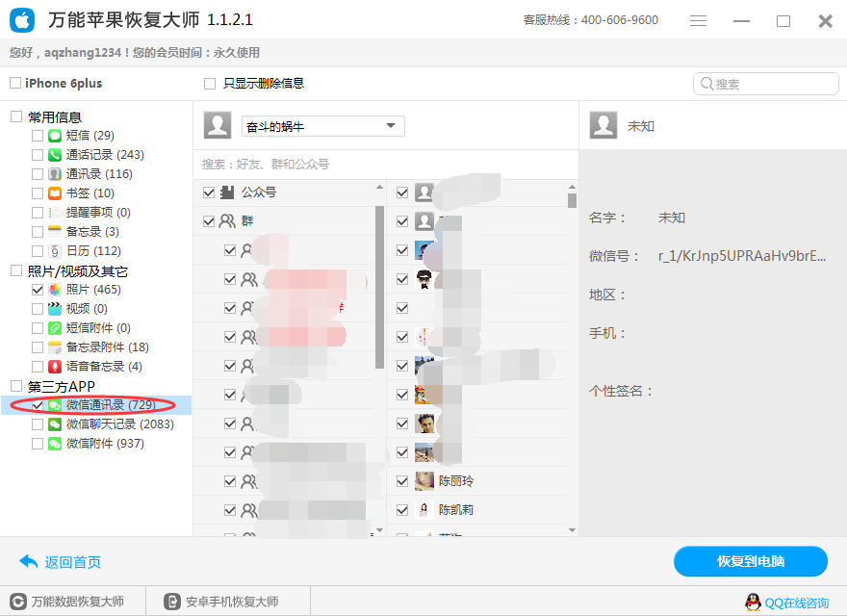Open the 奋斗的蜗牛 account dropdown
Image resolution: width=847 pixels, height=616 pixels.
pyautogui.click(x=323, y=126)
